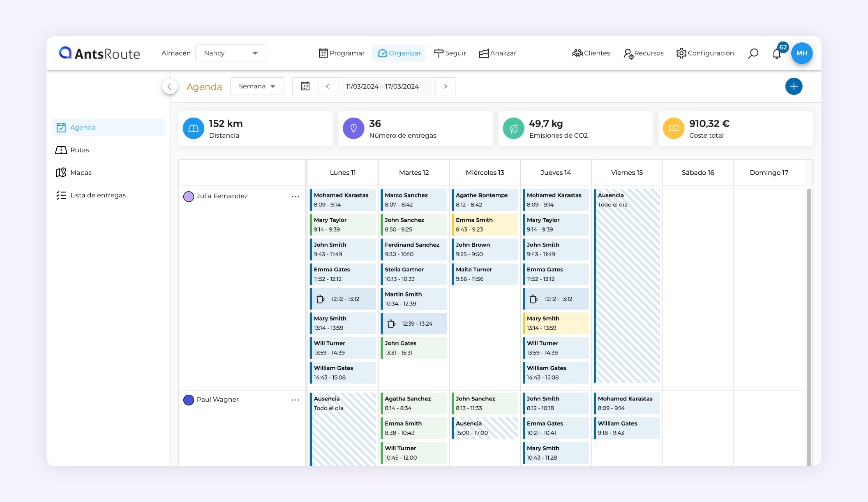Select Paul Wagner's purple avatar circle
868x502 pixels.
[188, 400]
